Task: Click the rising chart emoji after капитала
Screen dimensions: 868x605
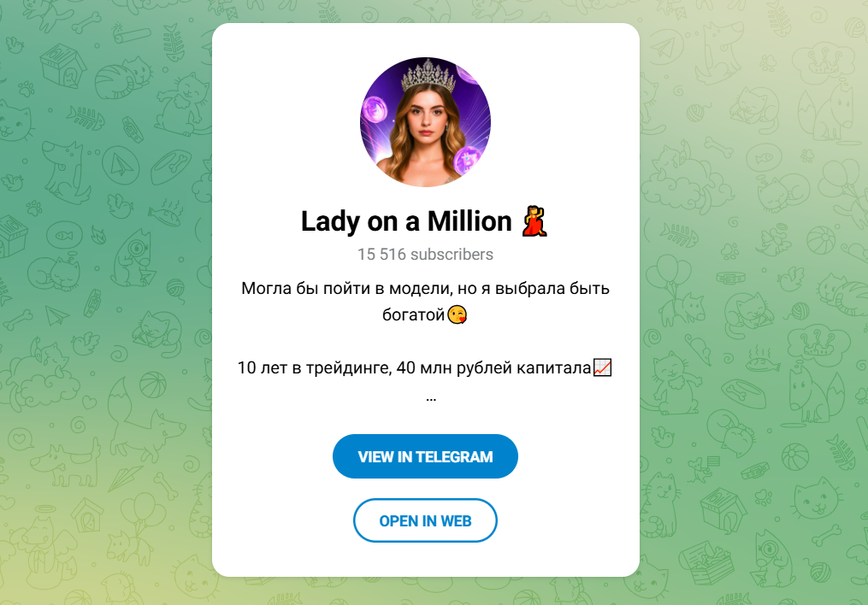Action: click(602, 367)
